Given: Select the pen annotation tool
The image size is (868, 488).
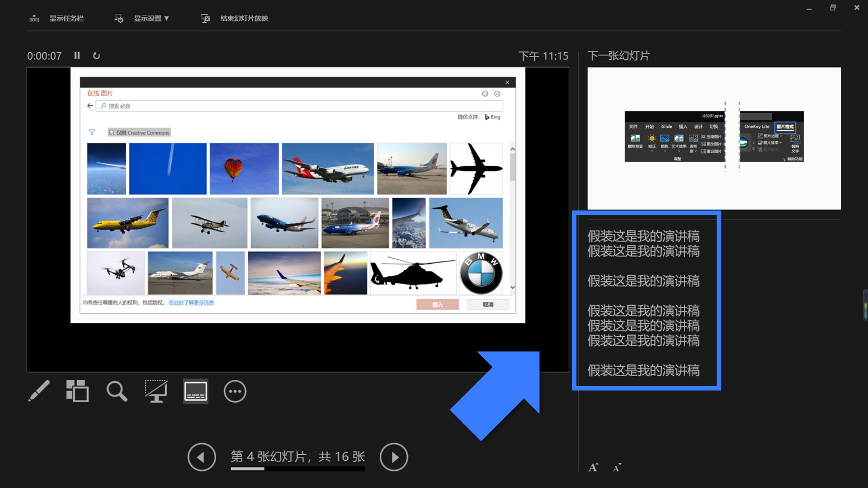Looking at the screenshot, I should (38, 391).
